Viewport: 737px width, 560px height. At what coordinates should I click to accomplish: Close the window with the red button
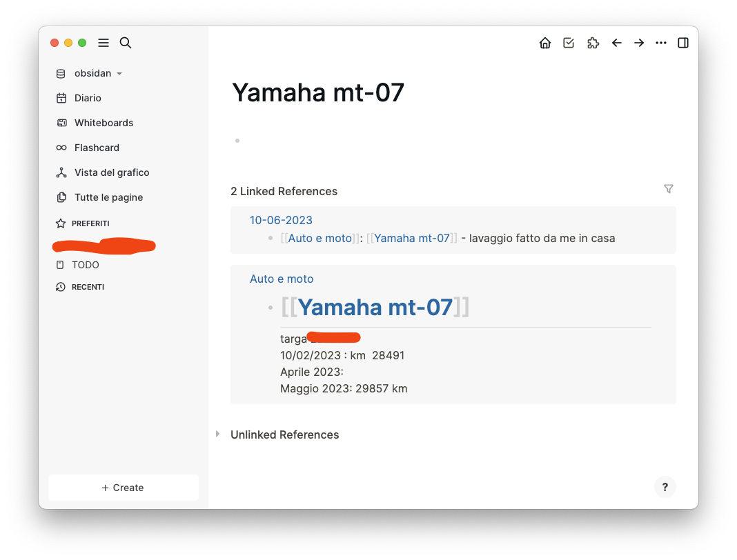55,43
